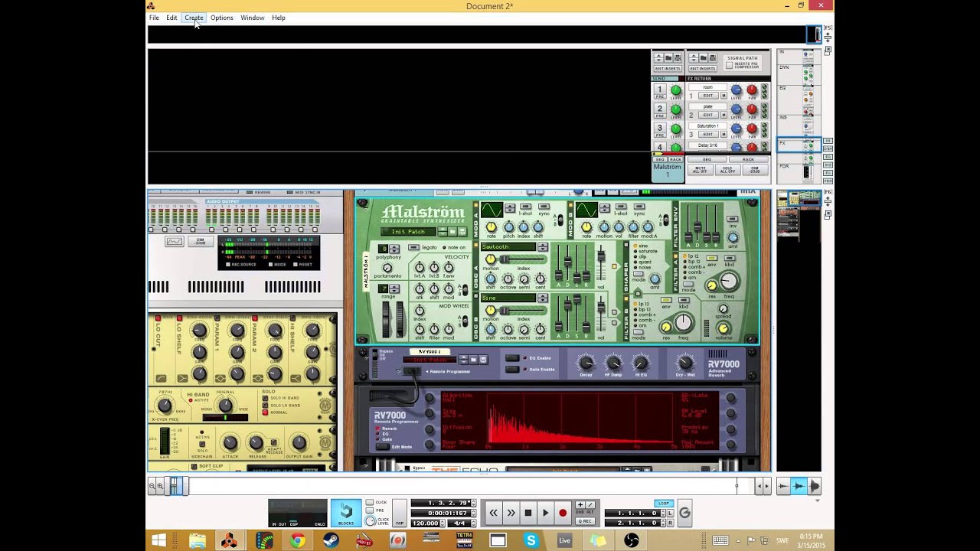Rewind the song position
Screen dimensions: 980x551
[x=494, y=513]
